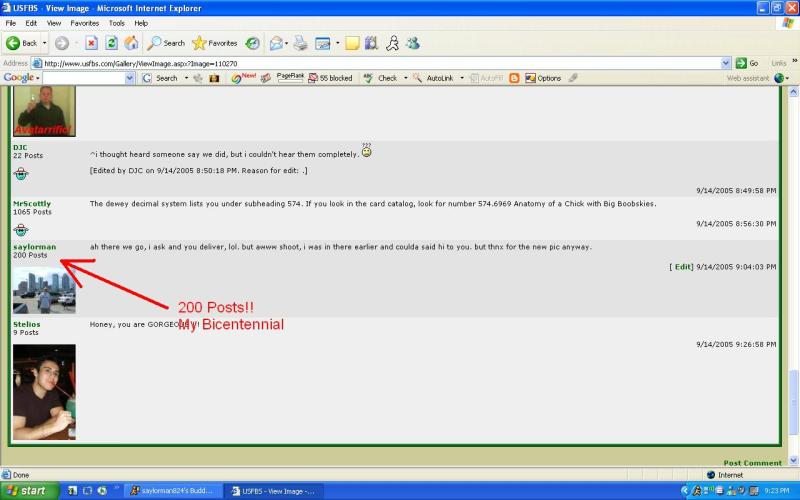This screenshot has width=800, height=500.
Task: Open the History clock icon
Action: tap(253, 43)
